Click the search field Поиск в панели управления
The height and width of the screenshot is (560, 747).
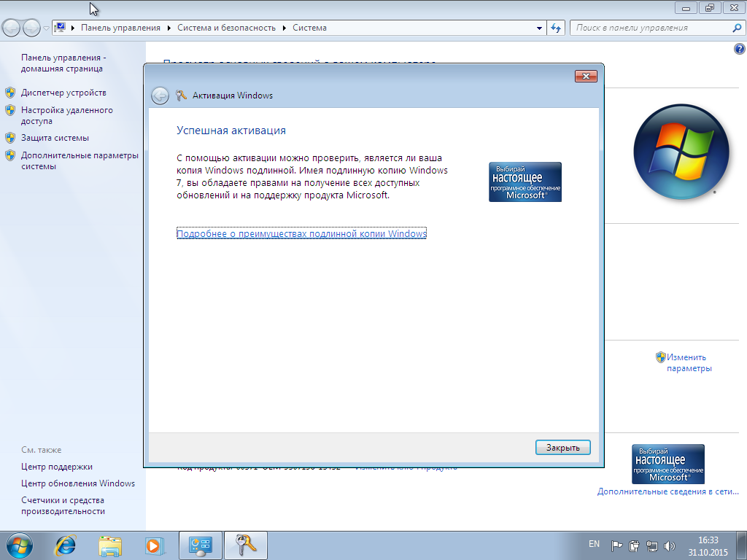coord(650,28)
